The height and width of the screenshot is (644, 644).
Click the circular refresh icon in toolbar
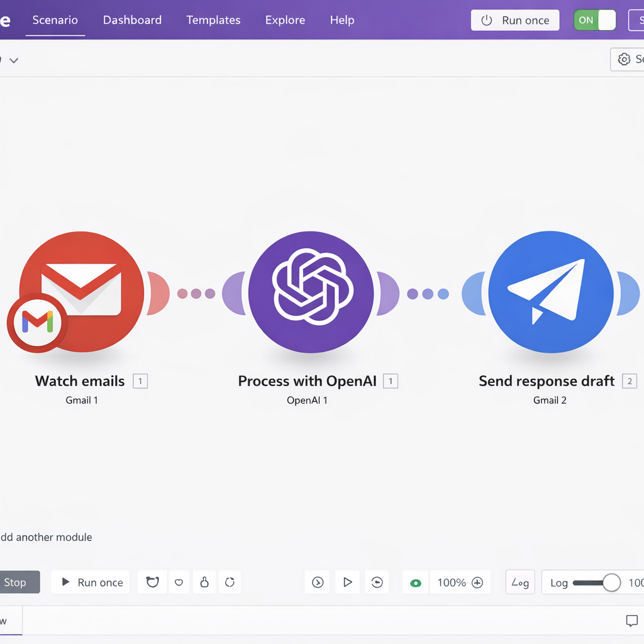230,582
